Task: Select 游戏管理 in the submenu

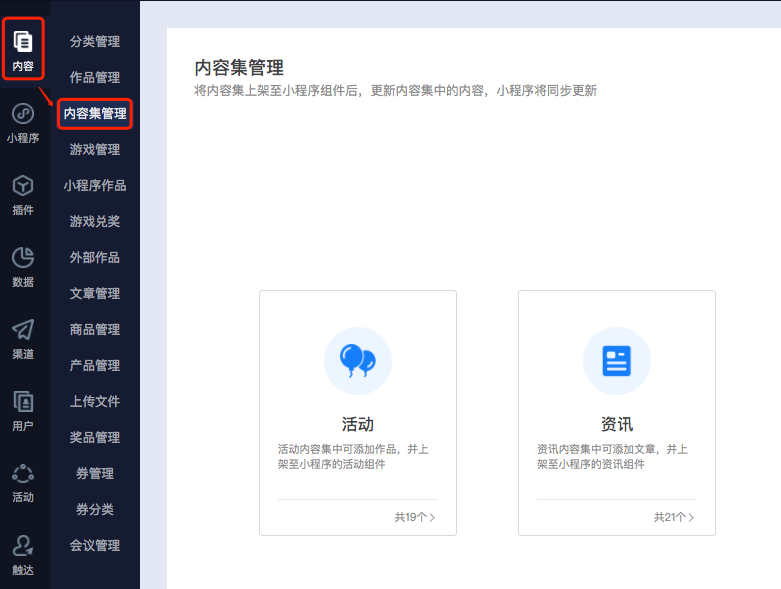Action: [95, 149]
